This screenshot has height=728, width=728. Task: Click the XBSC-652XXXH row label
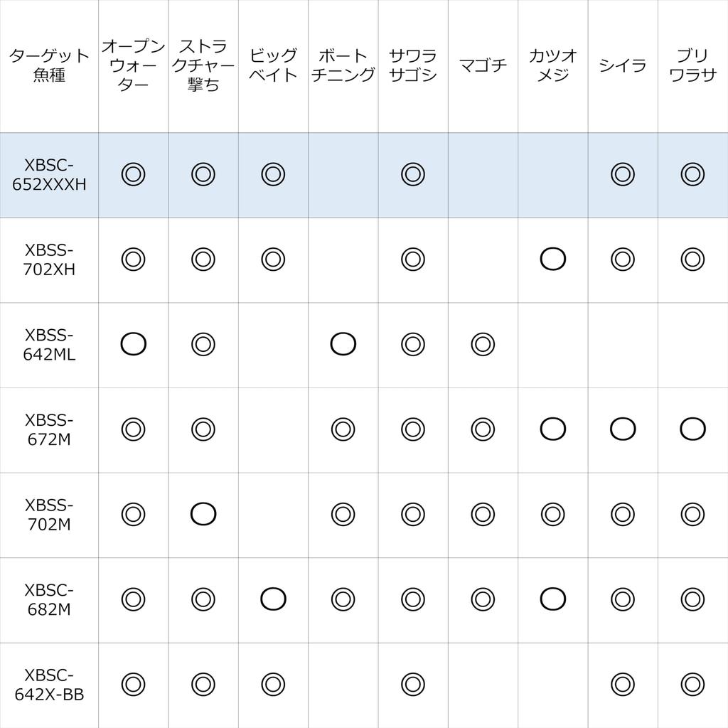49,175
